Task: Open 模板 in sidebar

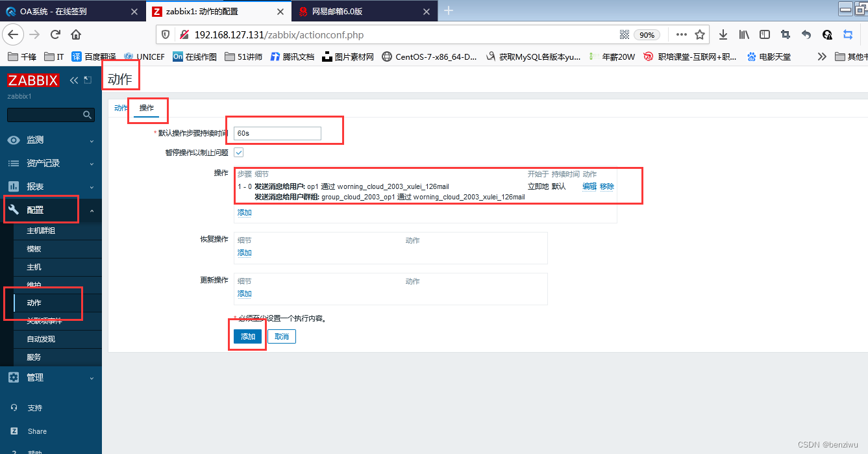Action: coord(34,249)
